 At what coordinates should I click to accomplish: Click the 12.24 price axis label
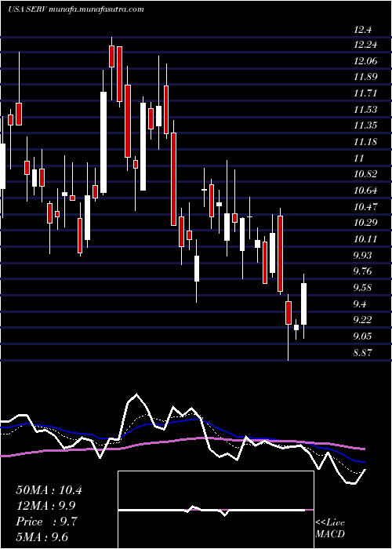365,45
